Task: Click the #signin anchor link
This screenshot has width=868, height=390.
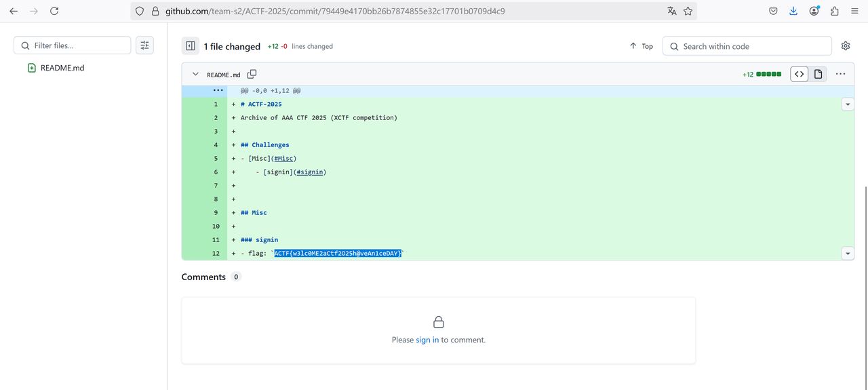Action: 310,172
